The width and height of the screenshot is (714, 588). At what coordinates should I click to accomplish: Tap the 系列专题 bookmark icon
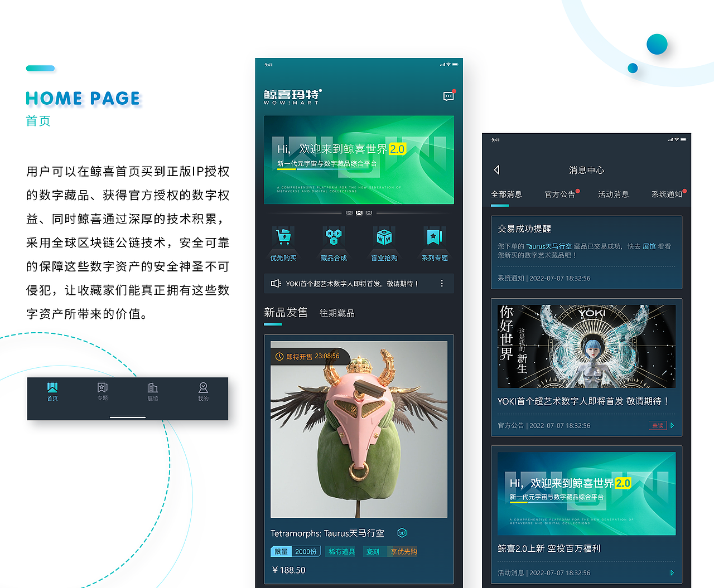[434, 237]
